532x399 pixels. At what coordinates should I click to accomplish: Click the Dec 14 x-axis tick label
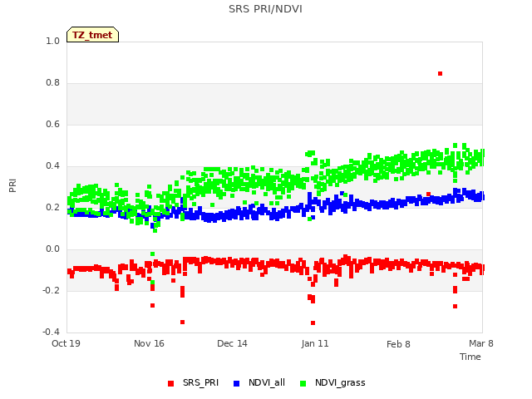232,343
